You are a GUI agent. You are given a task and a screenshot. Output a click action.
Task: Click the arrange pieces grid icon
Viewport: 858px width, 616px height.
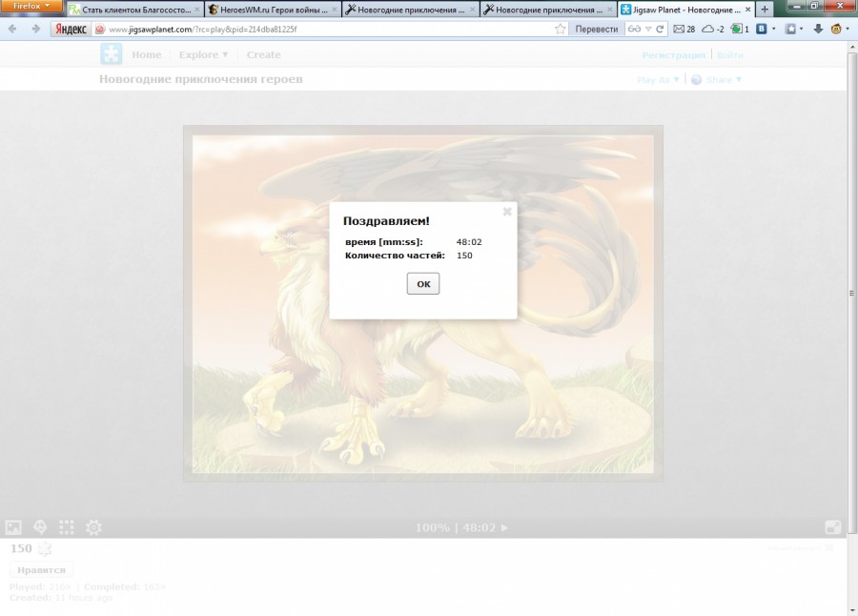click(67, 527)
